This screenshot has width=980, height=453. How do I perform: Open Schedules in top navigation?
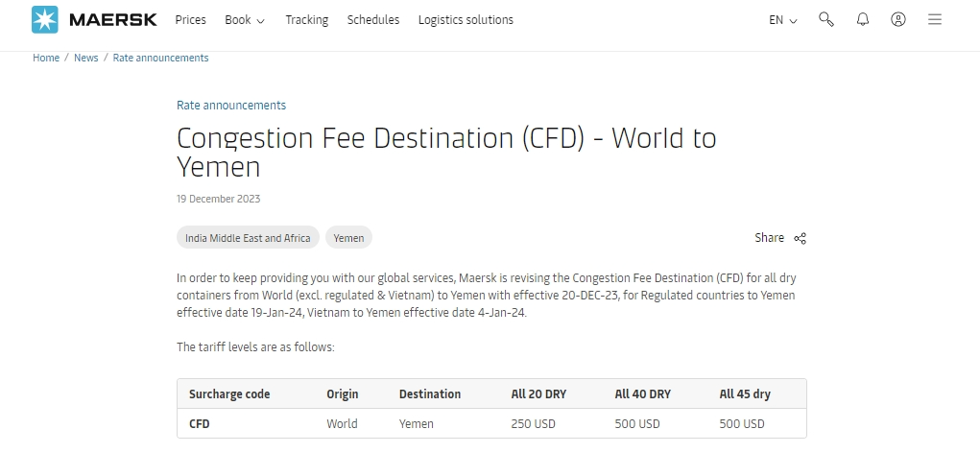click(372, 19)
